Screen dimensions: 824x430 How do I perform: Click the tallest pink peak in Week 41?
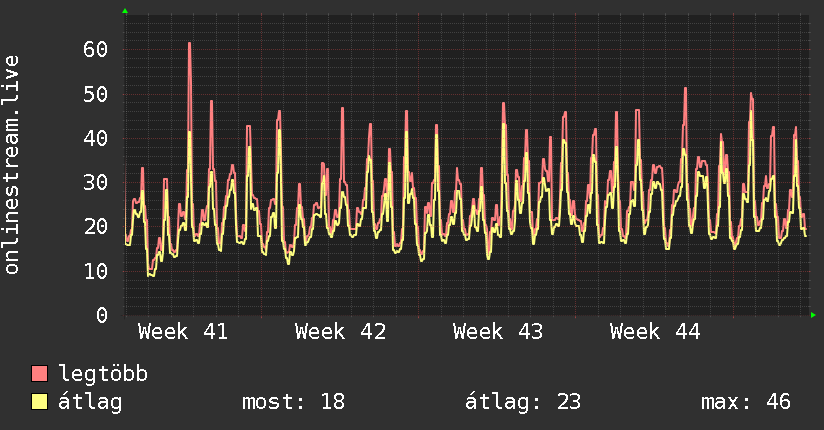[x=190, y=44]
